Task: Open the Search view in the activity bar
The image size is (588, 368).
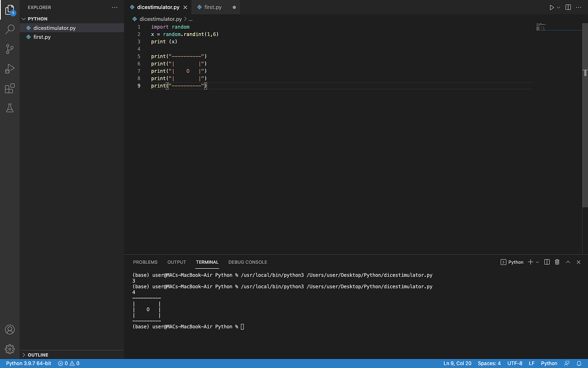Action: (x=10, y=29)
